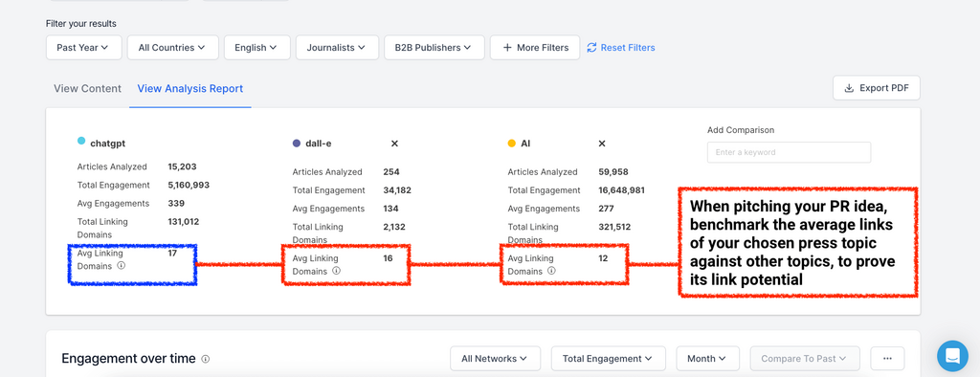Viewport: 980px width, 377px height.
Task: Open the Past Year date filter
Action: point(84,48)
